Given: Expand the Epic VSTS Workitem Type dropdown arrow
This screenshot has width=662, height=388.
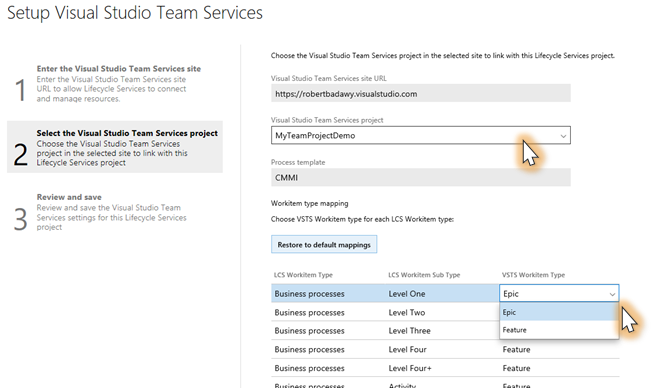Looking at the screenshot, I should point(612,294).
